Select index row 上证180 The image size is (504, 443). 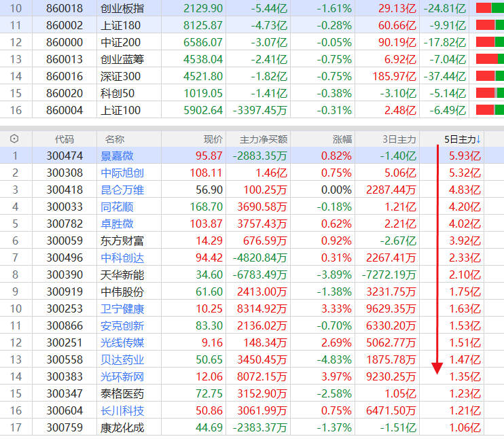click(252, 25)
